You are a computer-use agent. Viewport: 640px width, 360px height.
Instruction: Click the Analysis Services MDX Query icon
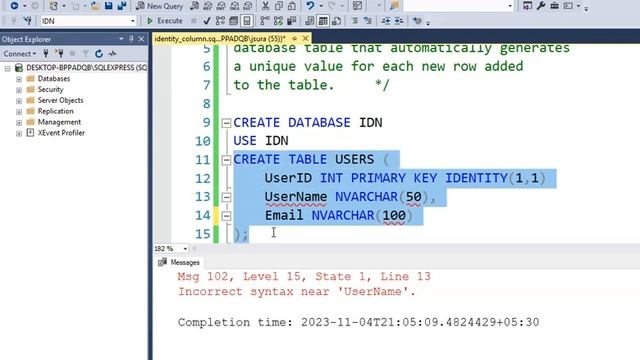208,6
